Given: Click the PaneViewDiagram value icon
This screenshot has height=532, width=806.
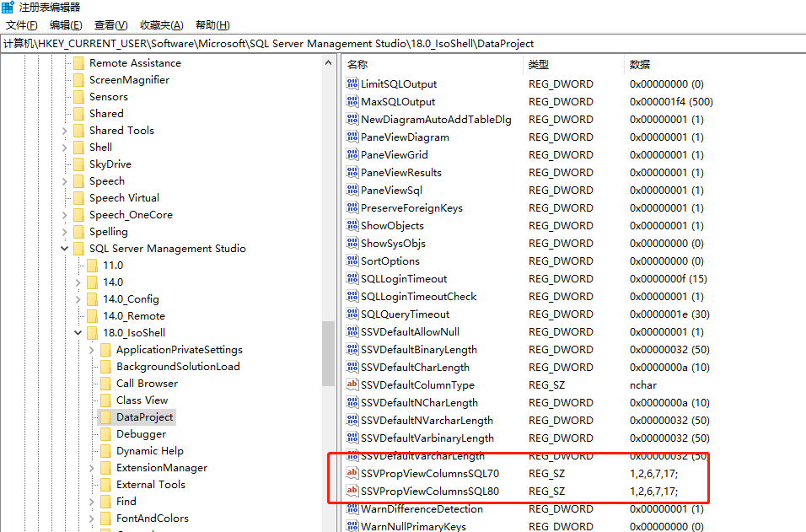Looking at the screenshot, I should [x=352, y=137].
